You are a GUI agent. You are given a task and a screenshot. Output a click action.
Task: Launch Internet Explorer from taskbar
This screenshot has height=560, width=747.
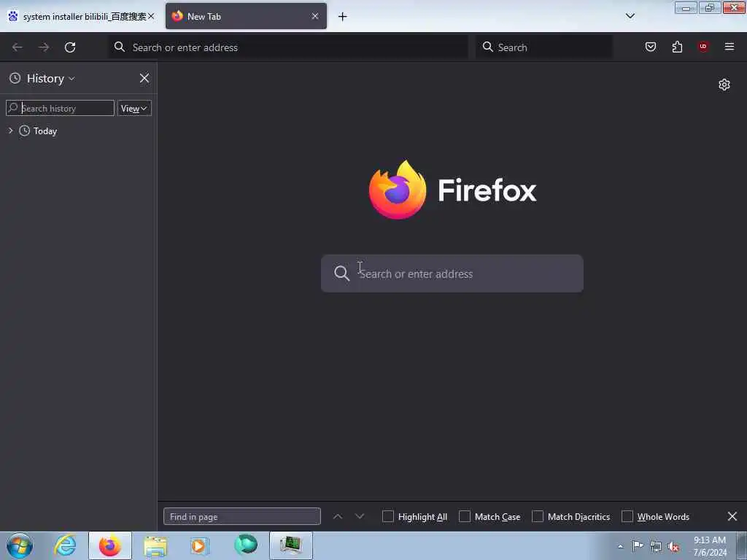pyautogui.click(x=65, y=545)
